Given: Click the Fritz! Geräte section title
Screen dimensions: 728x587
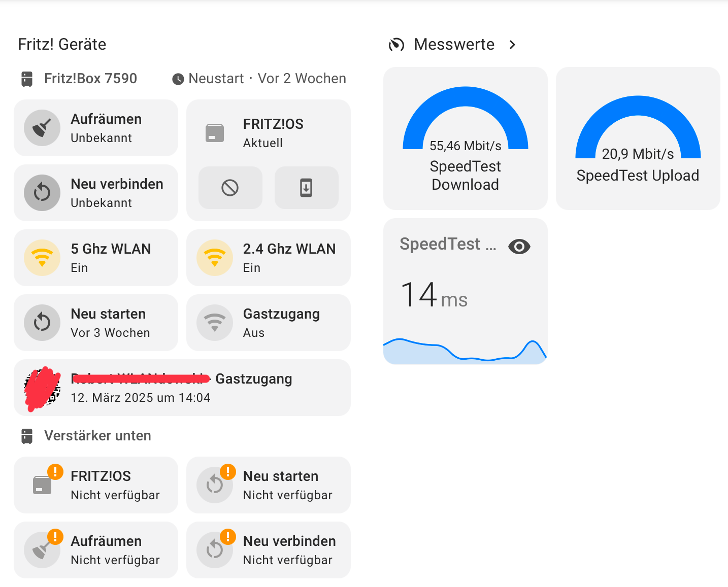Looking at the screenshot, I should coord(62,45).
